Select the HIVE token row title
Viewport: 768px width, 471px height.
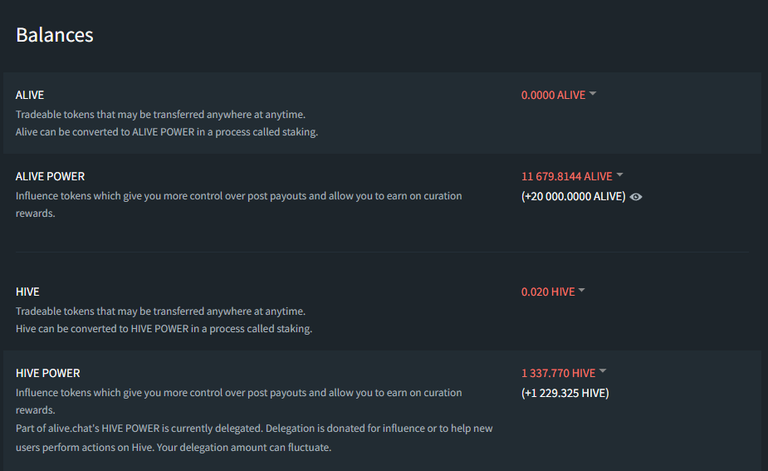[27, 292]
